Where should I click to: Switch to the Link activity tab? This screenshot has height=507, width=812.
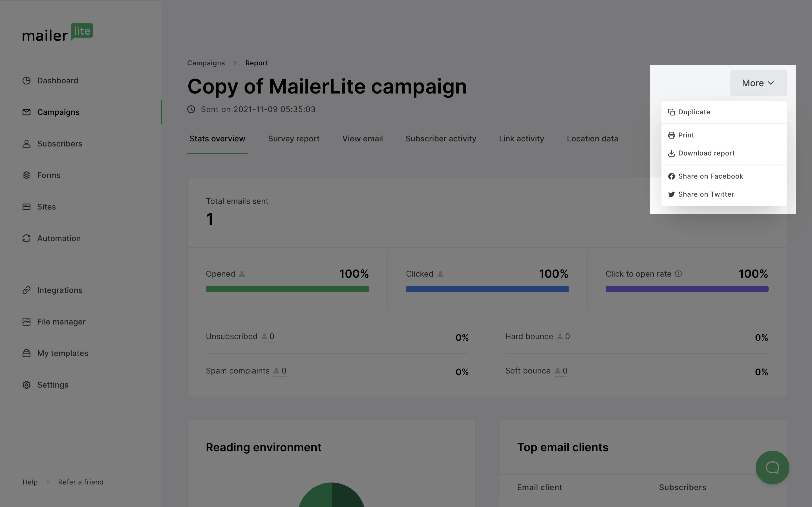(x=521, y=139)
